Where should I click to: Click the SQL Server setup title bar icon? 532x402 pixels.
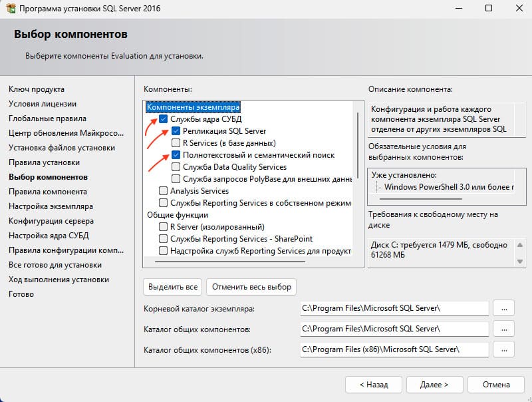11,8
